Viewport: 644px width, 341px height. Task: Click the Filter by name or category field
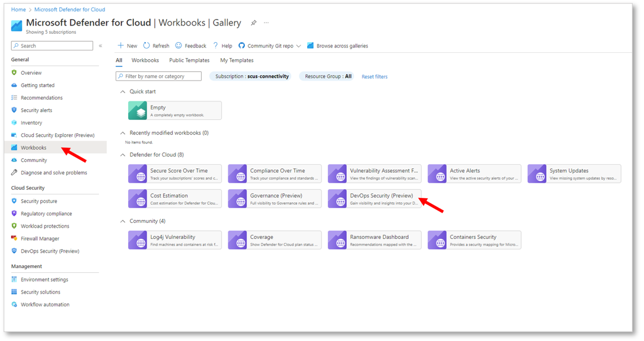click(x=158, y=77)
